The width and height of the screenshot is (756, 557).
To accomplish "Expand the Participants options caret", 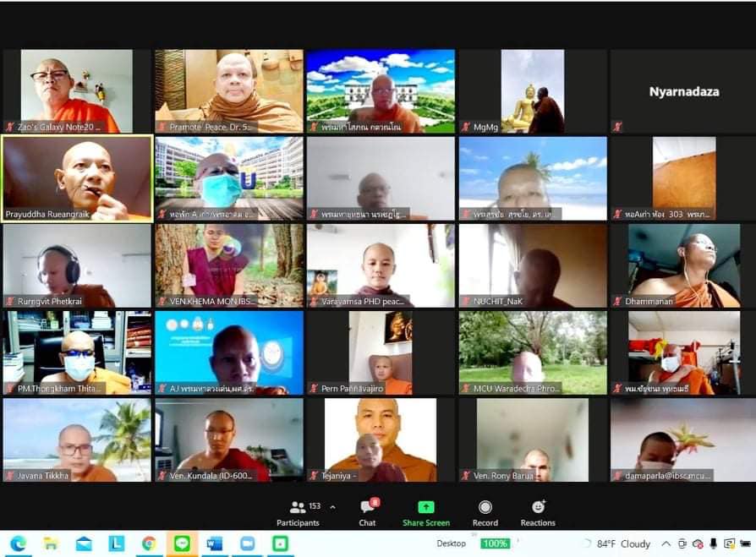I will click(x=332, y=507).
